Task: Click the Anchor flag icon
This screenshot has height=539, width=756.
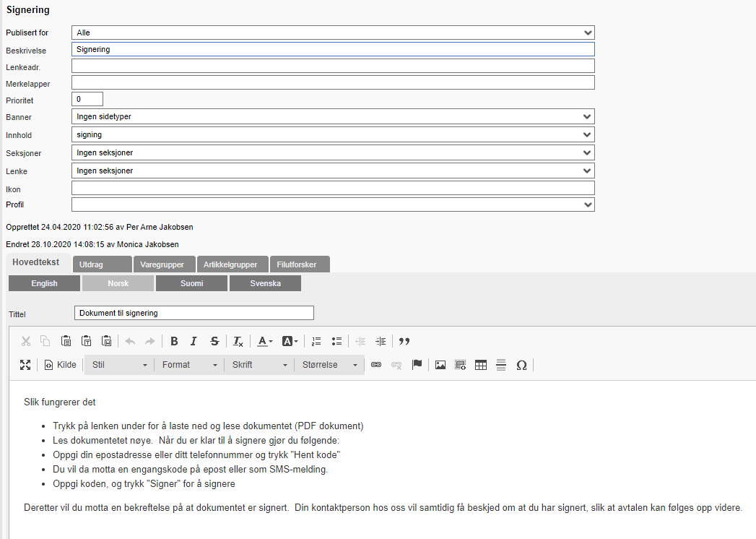Action: tap(417, 365)
